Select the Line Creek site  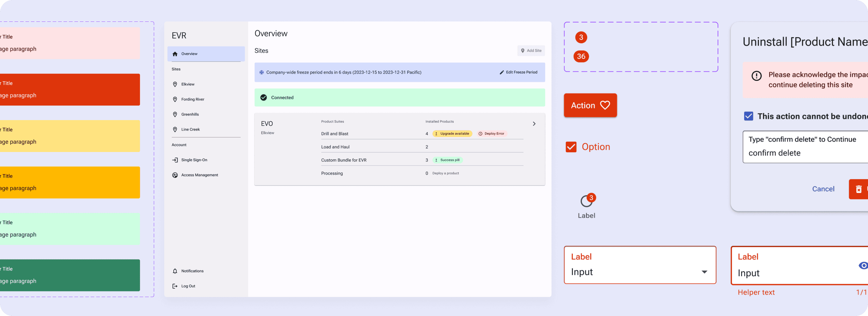tap(206, 130)
